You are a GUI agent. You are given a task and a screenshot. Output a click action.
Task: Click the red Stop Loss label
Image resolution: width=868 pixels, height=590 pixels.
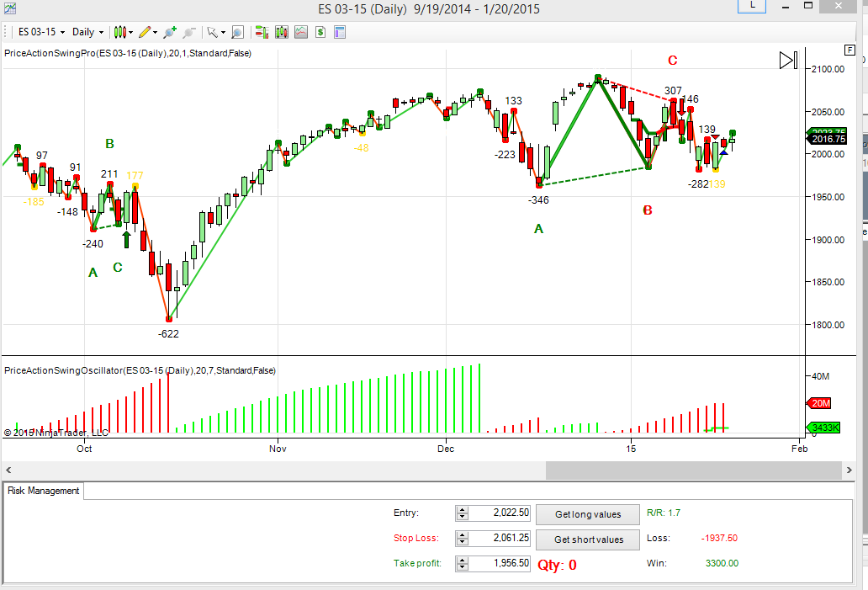pyautogui.click(x=415, y=538)
